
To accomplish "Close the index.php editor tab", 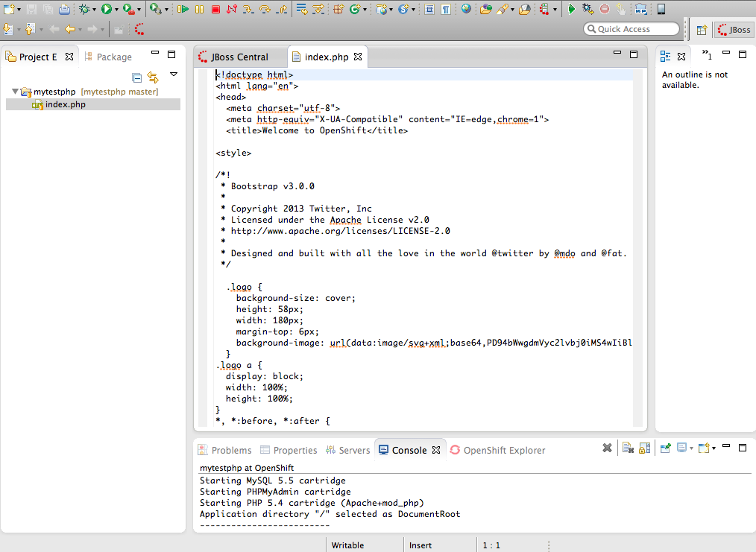I will point(358,57).
